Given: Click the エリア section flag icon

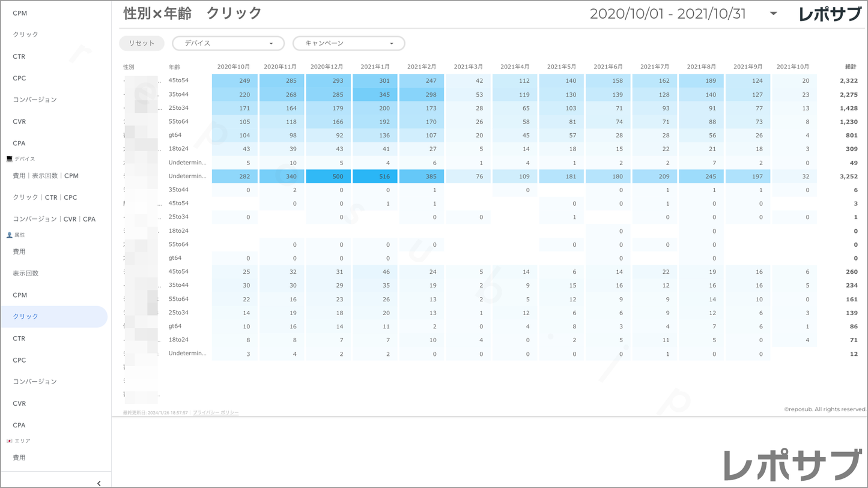Looking at the screenshot, I should 9,441.
